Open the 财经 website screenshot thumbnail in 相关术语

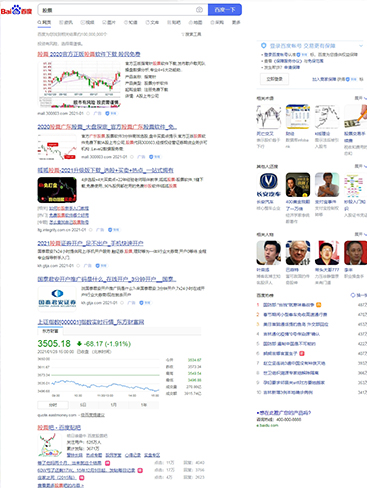click(298, 117)
